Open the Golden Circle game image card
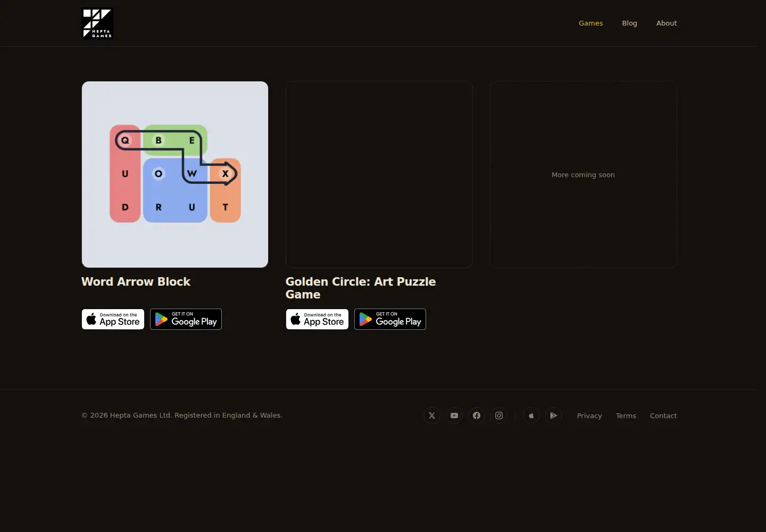 [x=379, y=174]
